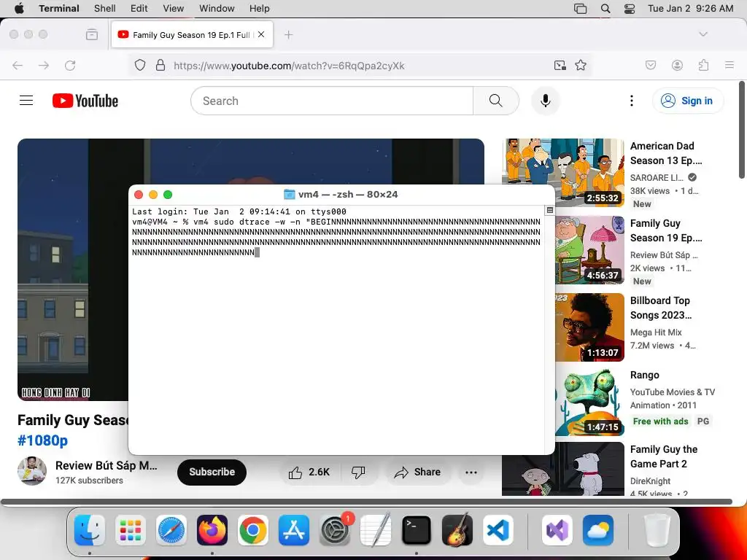
Task: Open more actions ellipsis under video
Action: (x=471, y=472)
